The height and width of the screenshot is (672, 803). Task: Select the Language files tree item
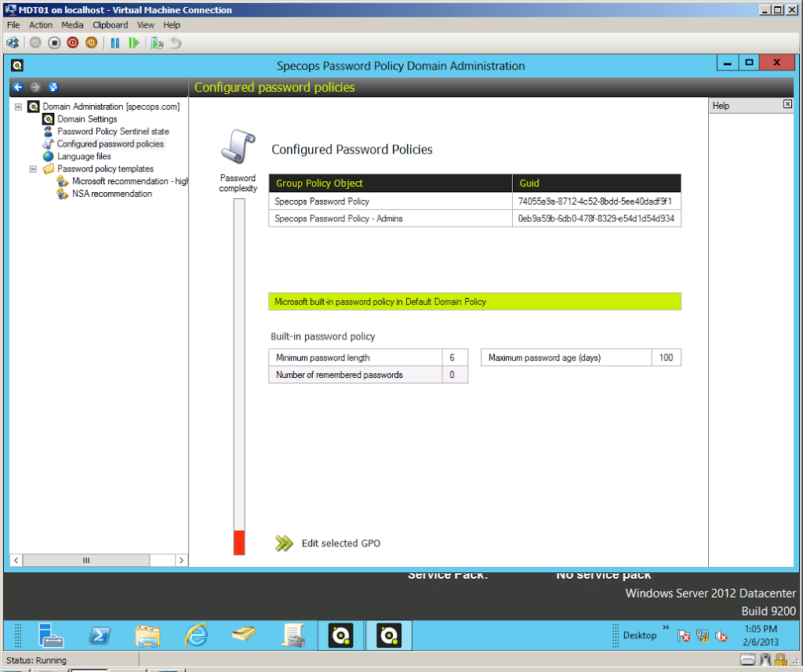tap(84, 156)
